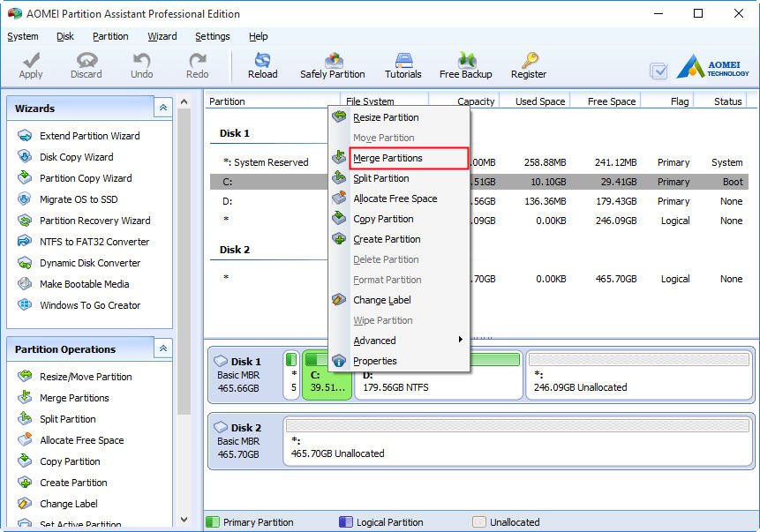Select 465.70GB Unallocated block on Disk 2

click(518, 440)
